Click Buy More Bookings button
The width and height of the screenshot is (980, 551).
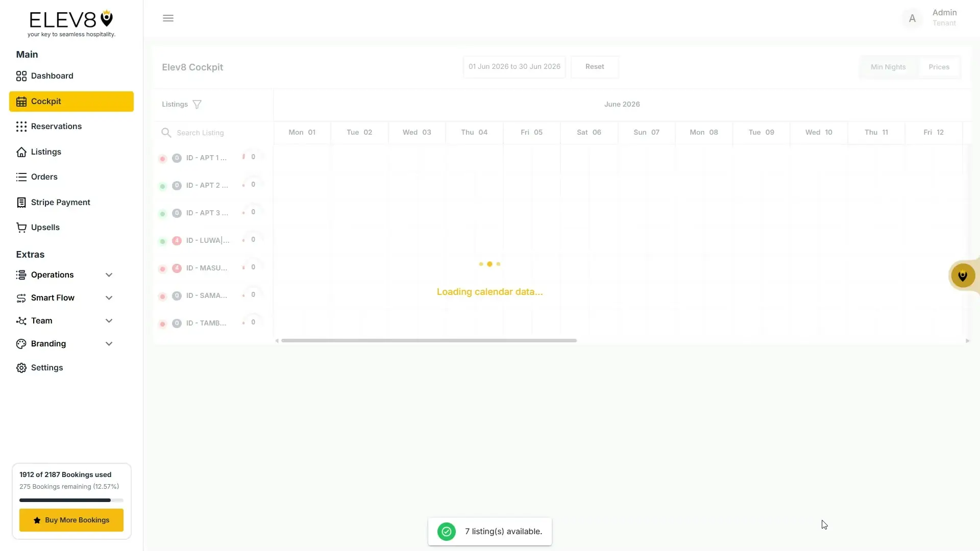[71, 520]
